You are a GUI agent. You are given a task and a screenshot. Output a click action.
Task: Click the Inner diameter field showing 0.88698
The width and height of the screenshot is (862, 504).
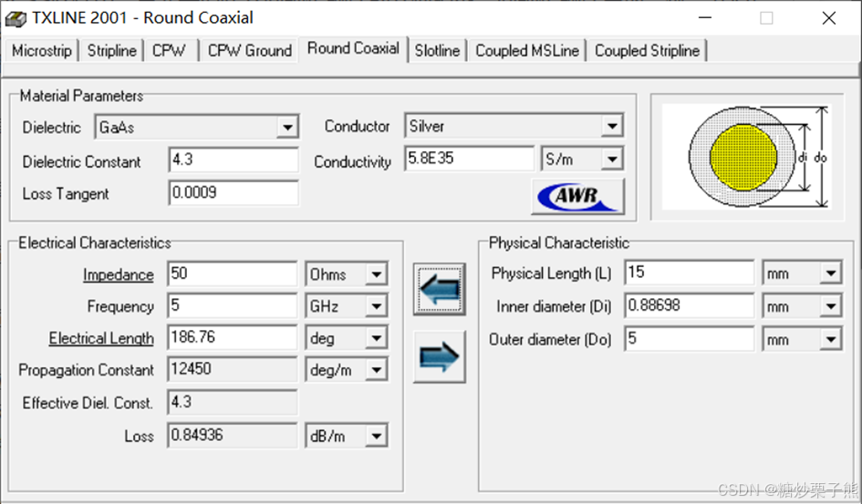pos(690,305)
